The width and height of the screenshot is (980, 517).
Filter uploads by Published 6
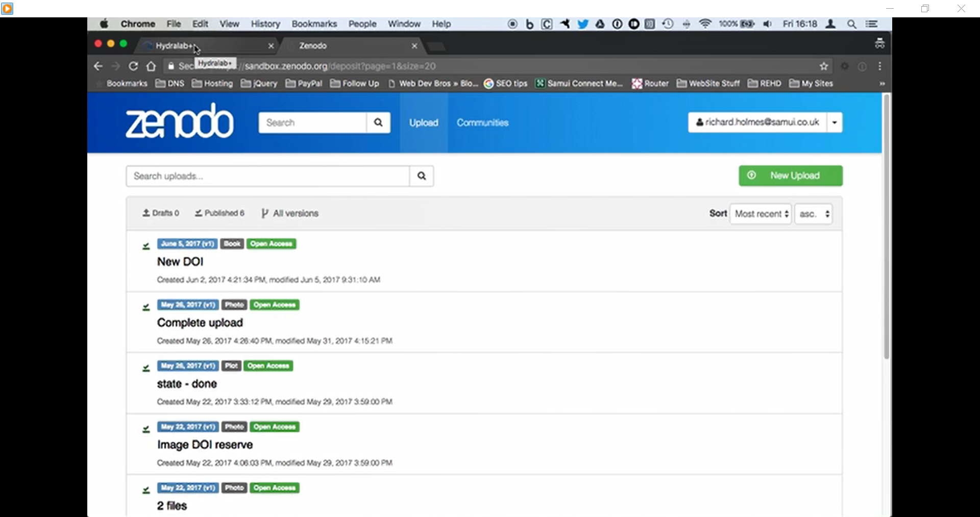coord(219,213)
